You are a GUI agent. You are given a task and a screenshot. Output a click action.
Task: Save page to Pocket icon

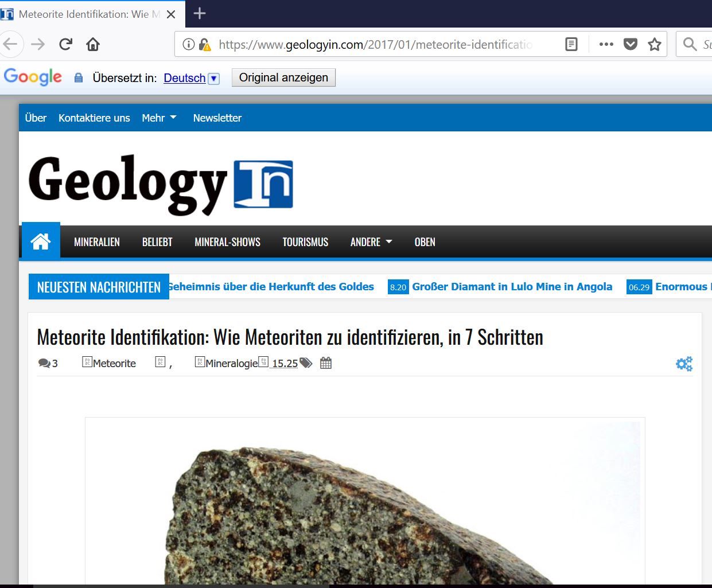(x=631, y=44)
